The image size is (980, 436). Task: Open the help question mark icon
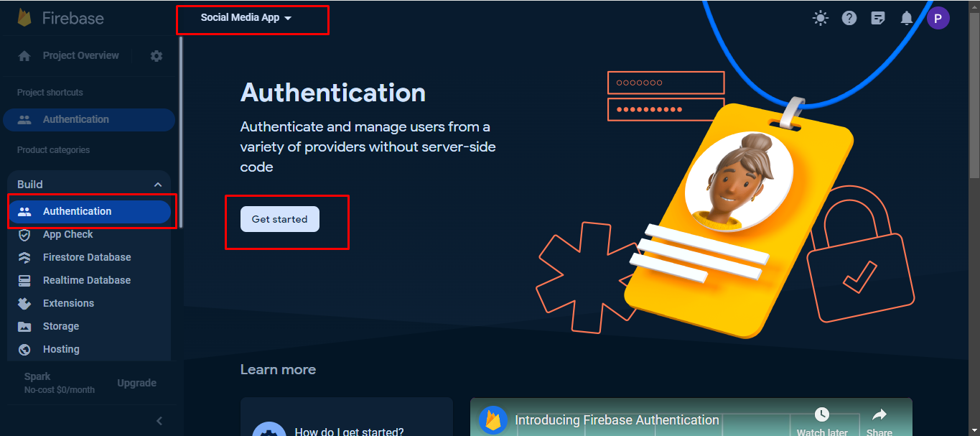[x=849, y=18]
